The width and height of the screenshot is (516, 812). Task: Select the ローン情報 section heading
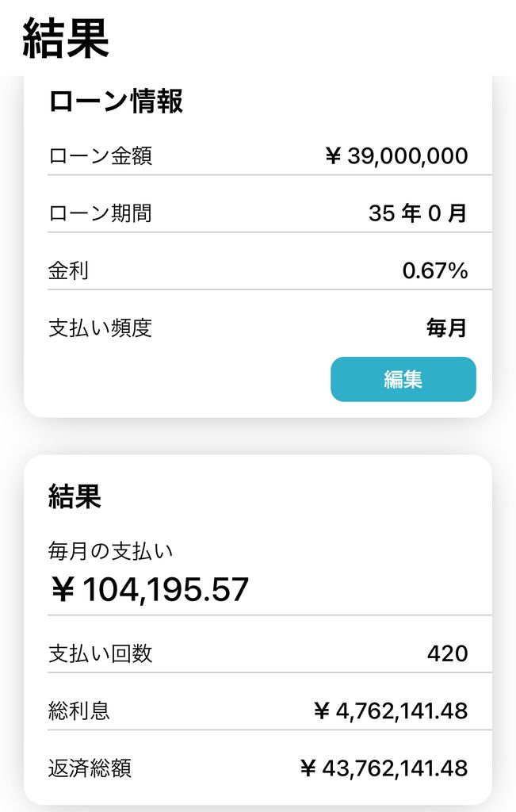point(116,101)
